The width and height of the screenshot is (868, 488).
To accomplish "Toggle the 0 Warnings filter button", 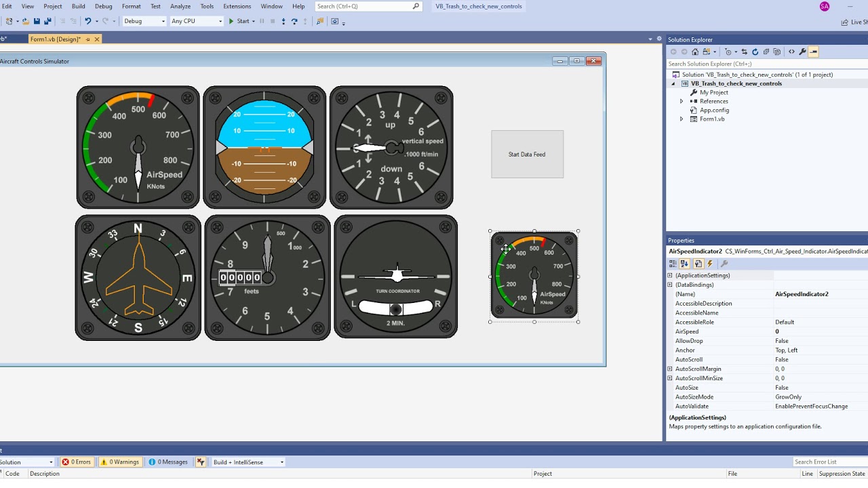I will (x=120, y=462).
